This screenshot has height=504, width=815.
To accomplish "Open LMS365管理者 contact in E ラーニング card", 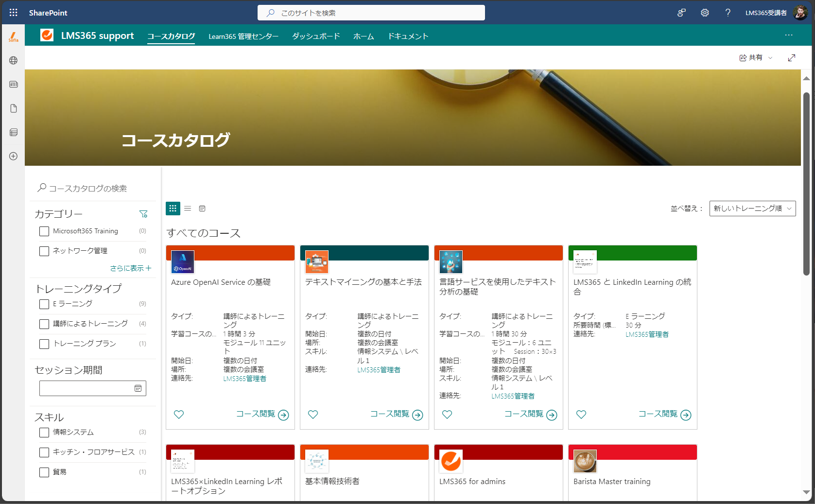I will 647,334.
